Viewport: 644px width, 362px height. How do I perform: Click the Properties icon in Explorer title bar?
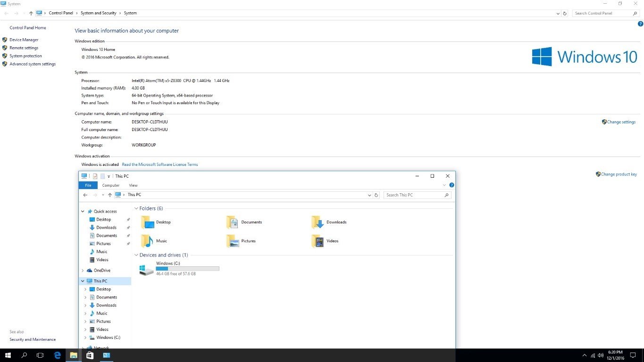(95, 176)
